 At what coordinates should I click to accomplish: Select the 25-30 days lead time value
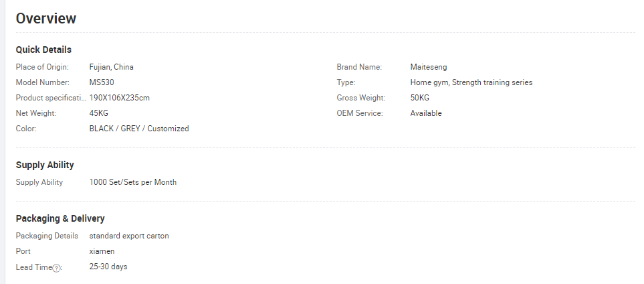[x=108, y=267]
